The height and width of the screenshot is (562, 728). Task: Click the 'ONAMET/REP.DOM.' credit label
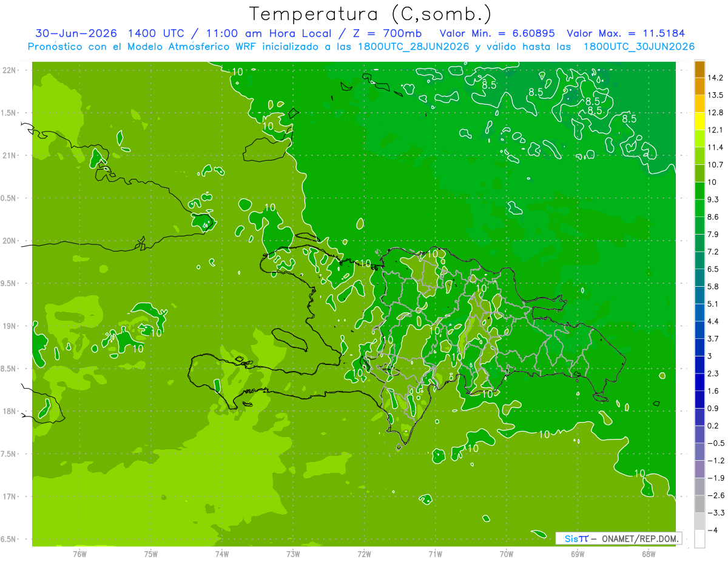pos(640,538)
